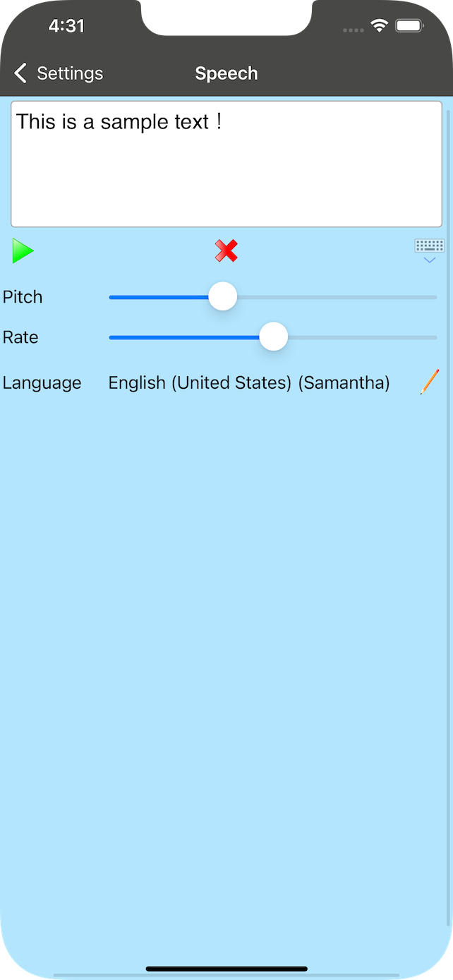Hide keyboard using the keyboard icon
The image size is (453, 980).
point(430,250)
